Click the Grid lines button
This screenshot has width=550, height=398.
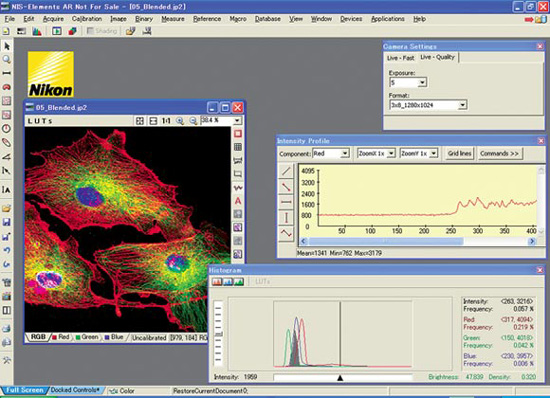click(x=460, y=154)
